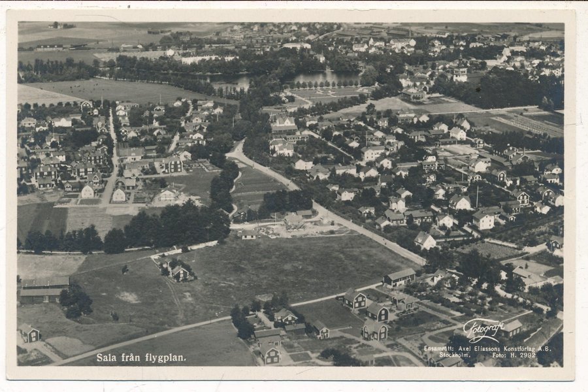Click the "Sala från flygplan." caption text

[141, 357]
